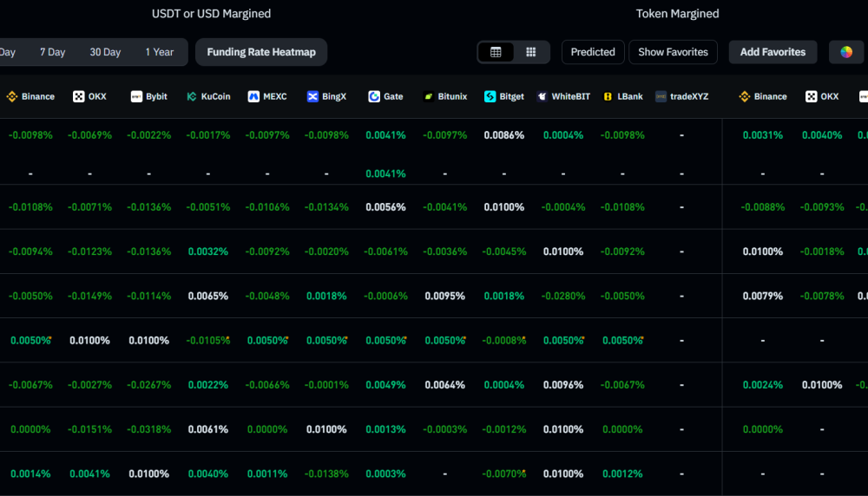Click the BingX exchange logo
This screenshot has width=868, height=496.
[312, 96]
